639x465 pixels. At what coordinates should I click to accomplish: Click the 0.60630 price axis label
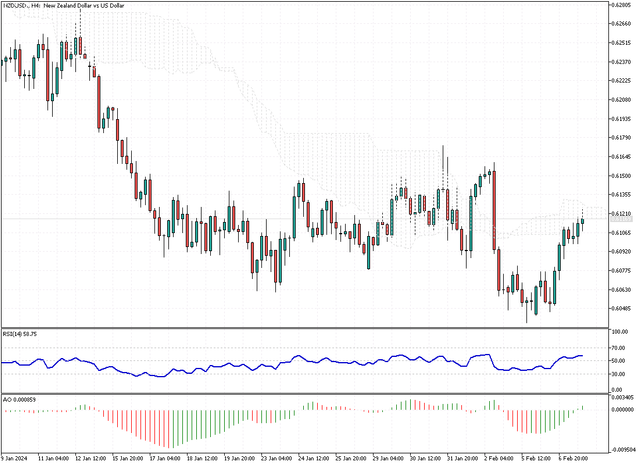[621, 290]
